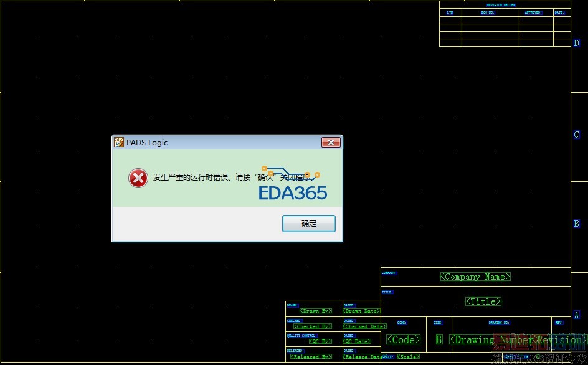This screenshot has width=588, height=365.
Task: Close the PADS Logic error dialog
Action: pos(331,142)
